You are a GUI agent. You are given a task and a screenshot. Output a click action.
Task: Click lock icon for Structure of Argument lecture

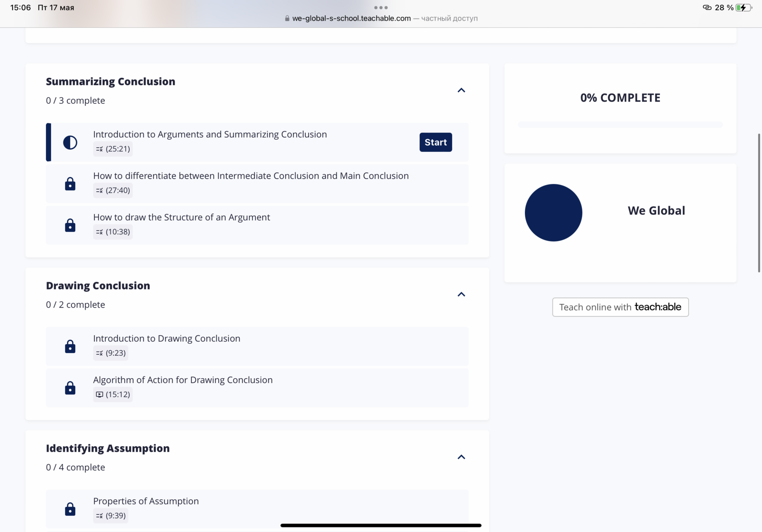coord(70,225)
